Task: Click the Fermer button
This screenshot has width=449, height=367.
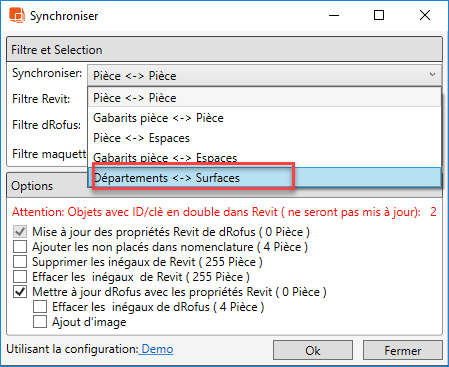Action: 403,350
